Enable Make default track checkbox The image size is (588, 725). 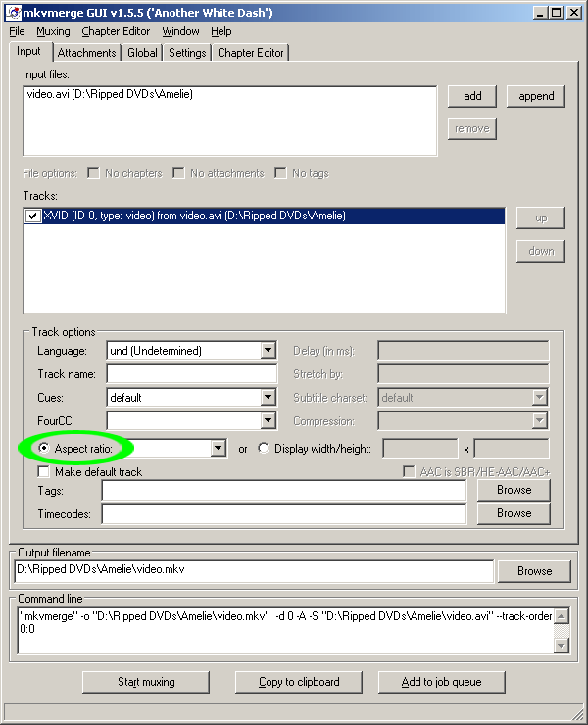point(43,472)
